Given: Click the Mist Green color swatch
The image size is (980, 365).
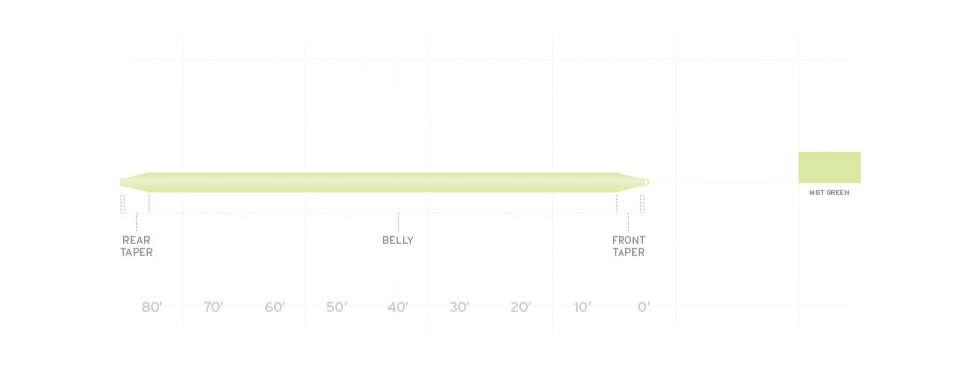Looking at the screenshot, I should 828,167.
